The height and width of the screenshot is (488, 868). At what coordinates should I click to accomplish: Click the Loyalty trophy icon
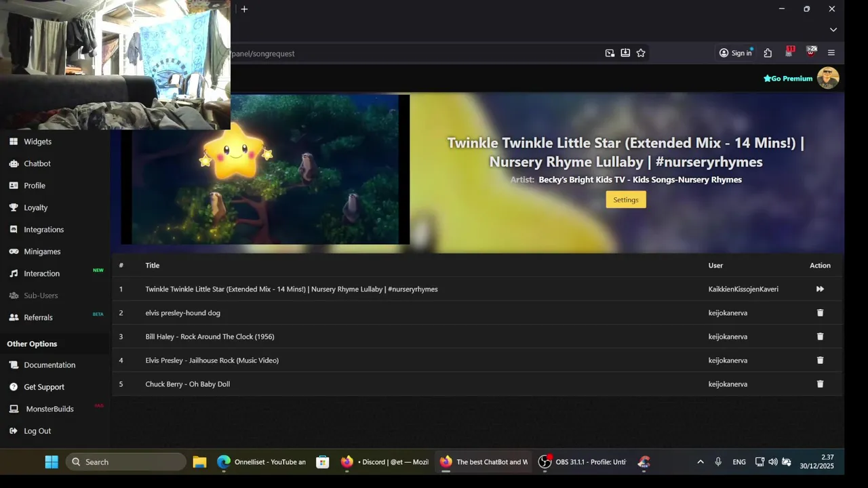(x=14, y=207)
